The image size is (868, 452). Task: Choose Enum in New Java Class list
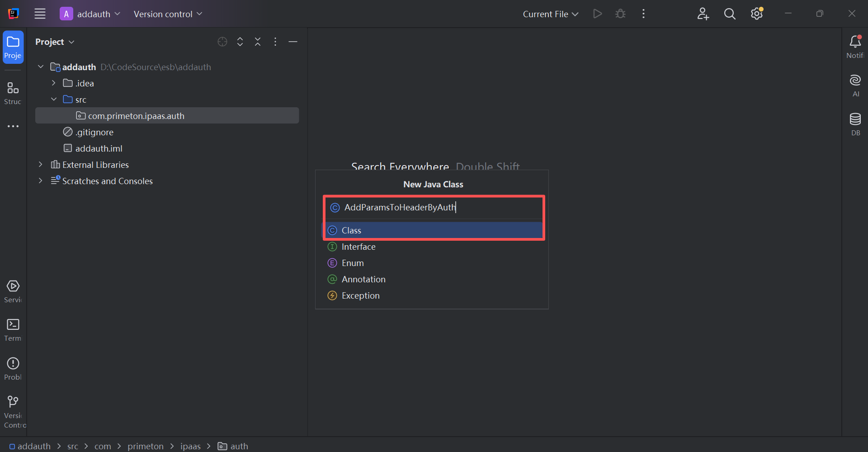click(x=353, y=263)
